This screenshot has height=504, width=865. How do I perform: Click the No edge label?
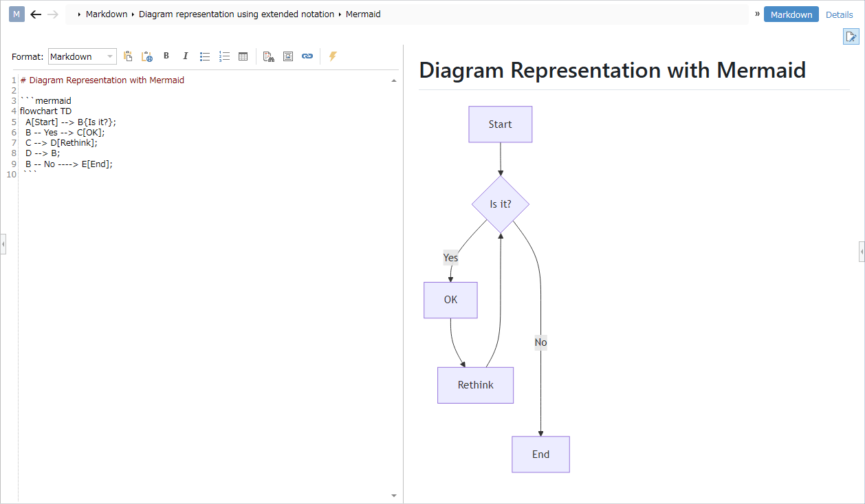click(x=541, y=342)
